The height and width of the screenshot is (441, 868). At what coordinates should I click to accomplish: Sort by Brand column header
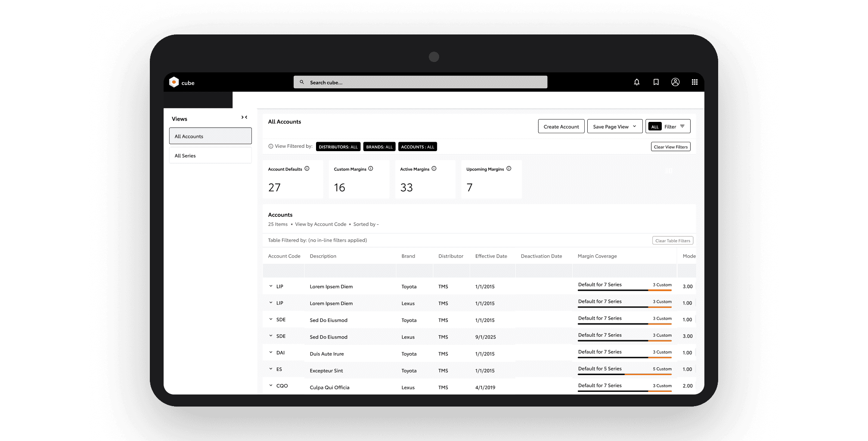click(408, 256)
